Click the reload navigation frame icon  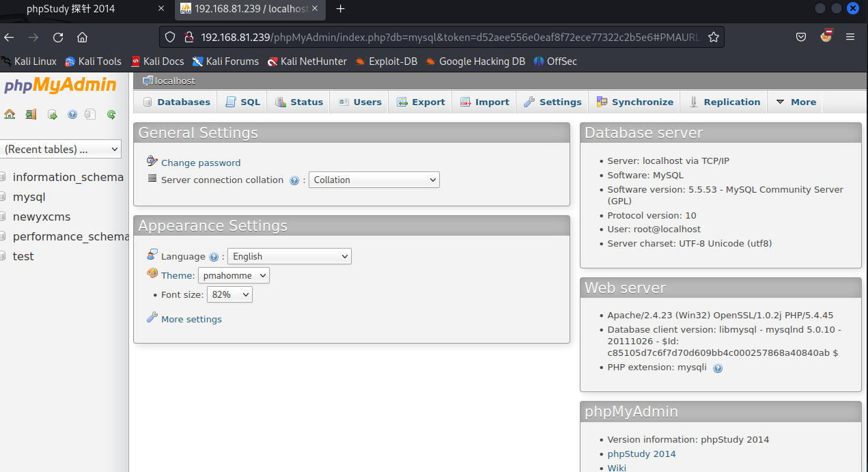tap(111, 115)
